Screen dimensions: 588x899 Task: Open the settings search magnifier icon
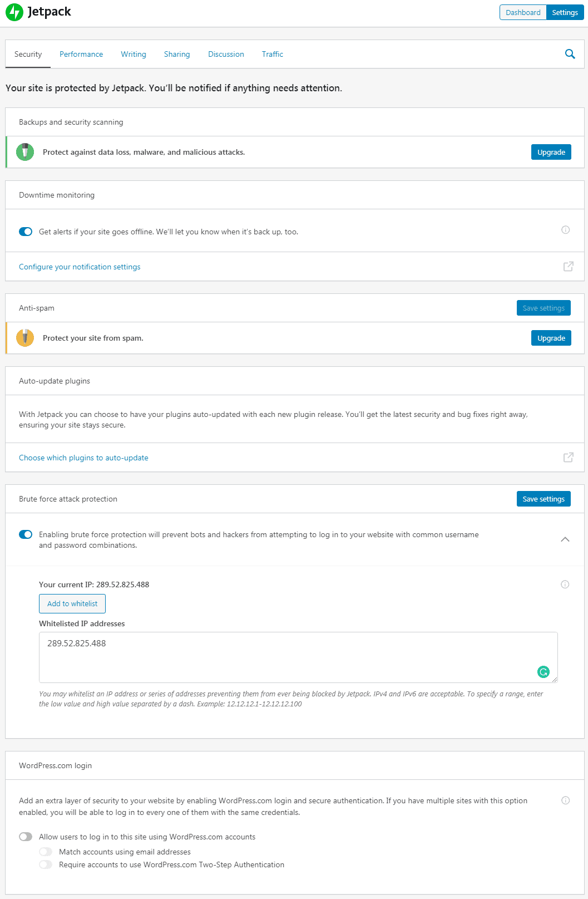click(x=570, y=54)
